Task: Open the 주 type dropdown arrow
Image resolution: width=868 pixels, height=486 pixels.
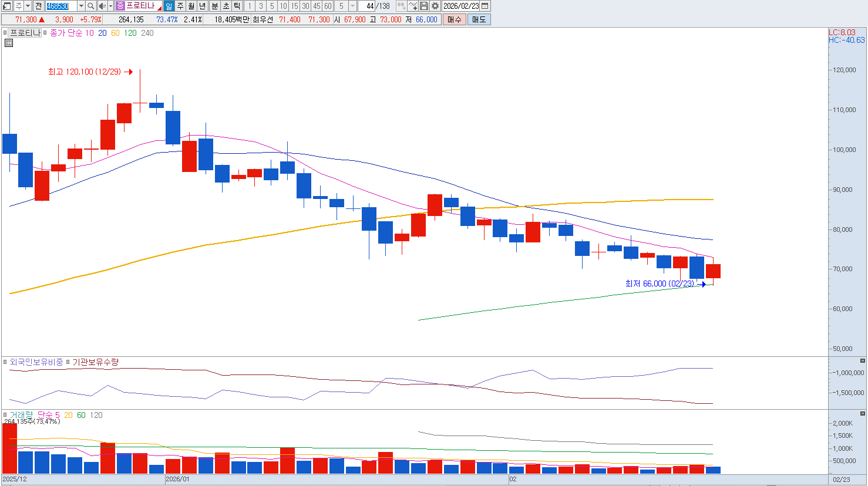Action: 28,6
